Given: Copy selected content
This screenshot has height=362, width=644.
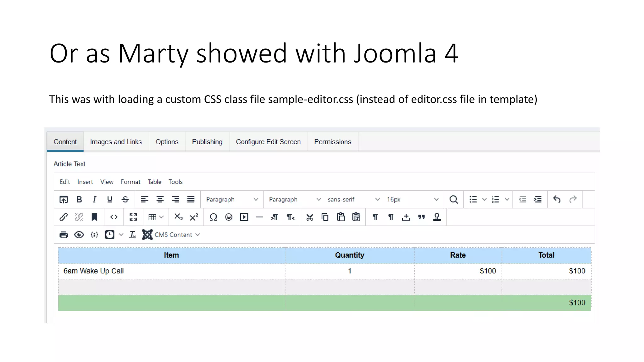Looking at the screenshot, I should pyautogui.click(x=325, y=217).
